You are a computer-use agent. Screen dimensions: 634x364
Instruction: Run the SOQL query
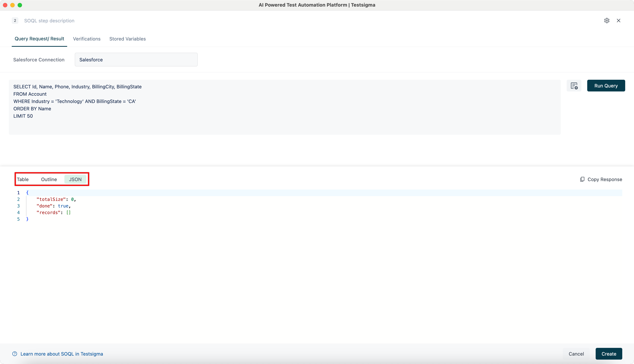tap(606, 85)
